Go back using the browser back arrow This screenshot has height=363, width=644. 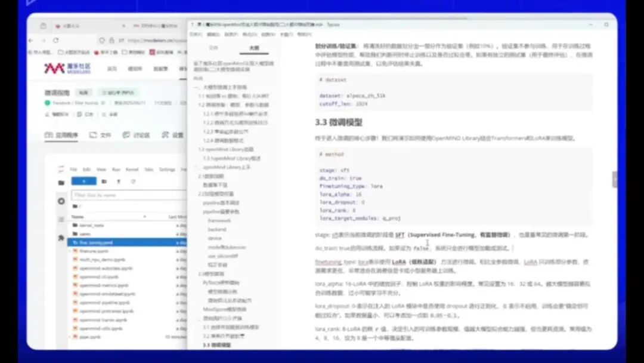31,40
